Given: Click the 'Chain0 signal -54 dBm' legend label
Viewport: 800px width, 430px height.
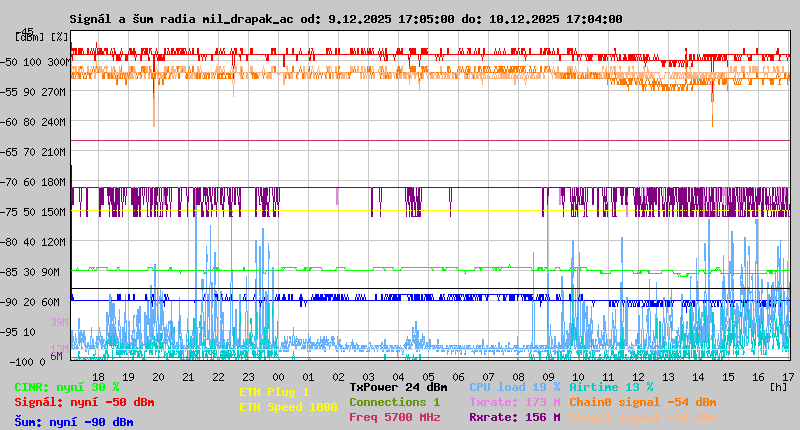Looking at the screenshot, I should [x=643, y=402].
